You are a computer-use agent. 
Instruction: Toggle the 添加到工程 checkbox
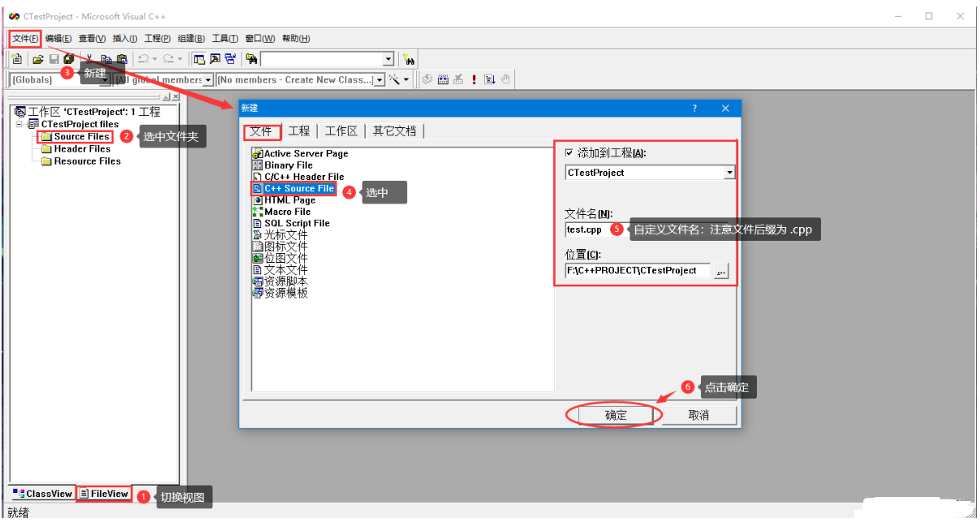point(570,152)
